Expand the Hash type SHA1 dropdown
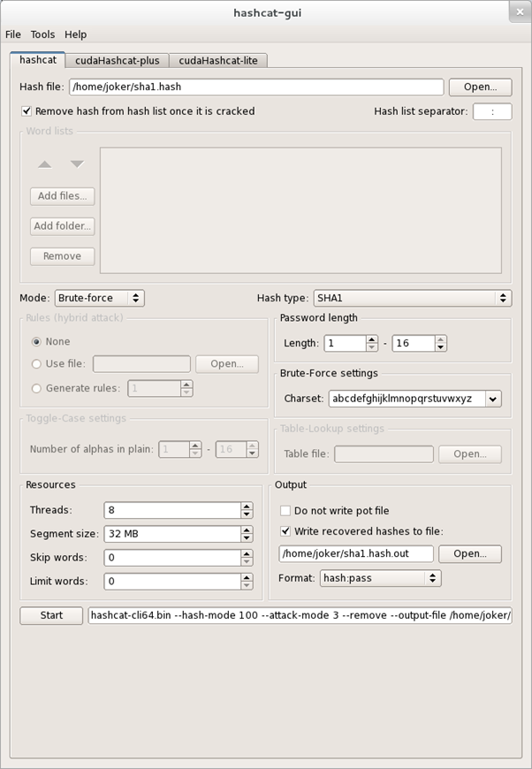This screenshot has width=532, height=769. coord(412,299)
